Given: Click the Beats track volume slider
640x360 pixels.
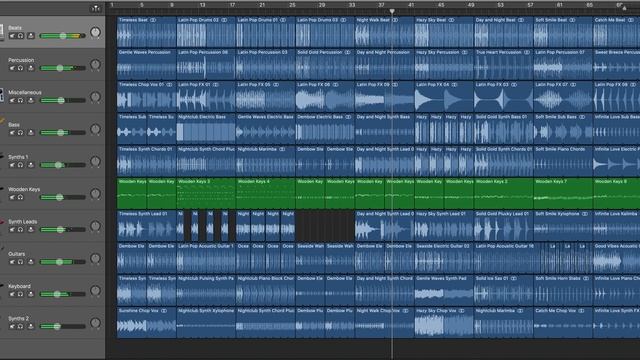Looking at the screenshot, I should click(x=62, y=36).
